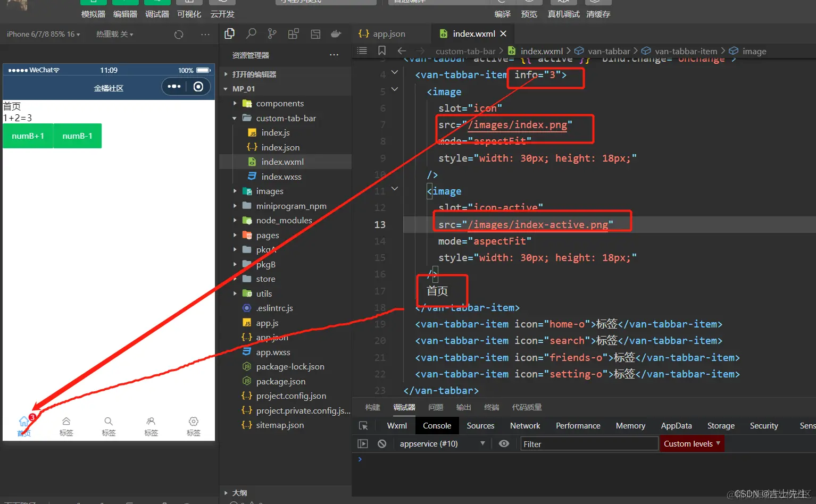
Task: Go back with the left arrow
Action: pos(402,51)
